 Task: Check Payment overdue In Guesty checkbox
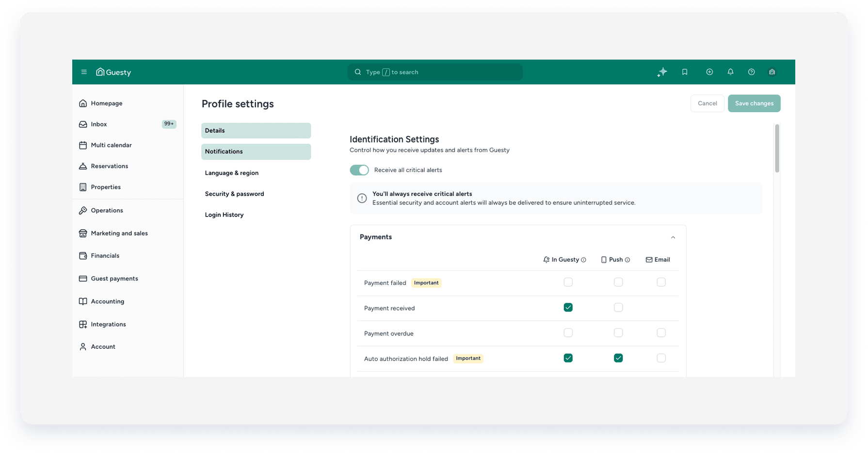pyautogui.click(x=568, y=333)
